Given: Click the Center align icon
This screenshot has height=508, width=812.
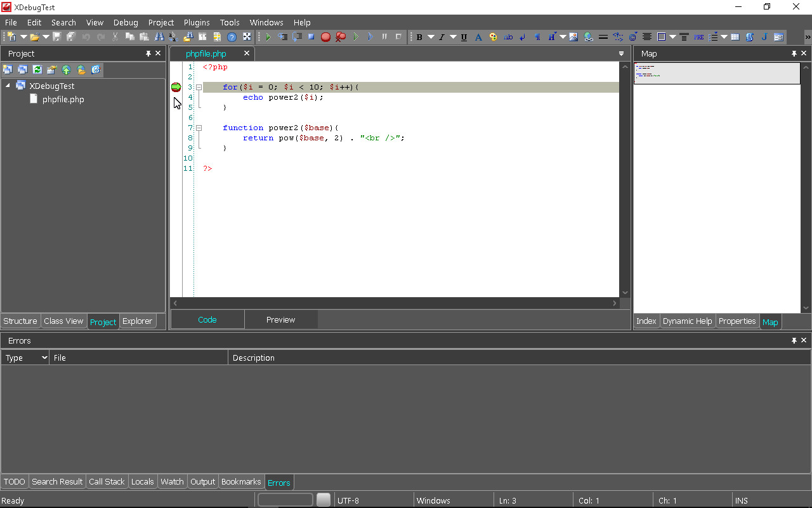Looking at the screenshot, I should pos(647,37).
